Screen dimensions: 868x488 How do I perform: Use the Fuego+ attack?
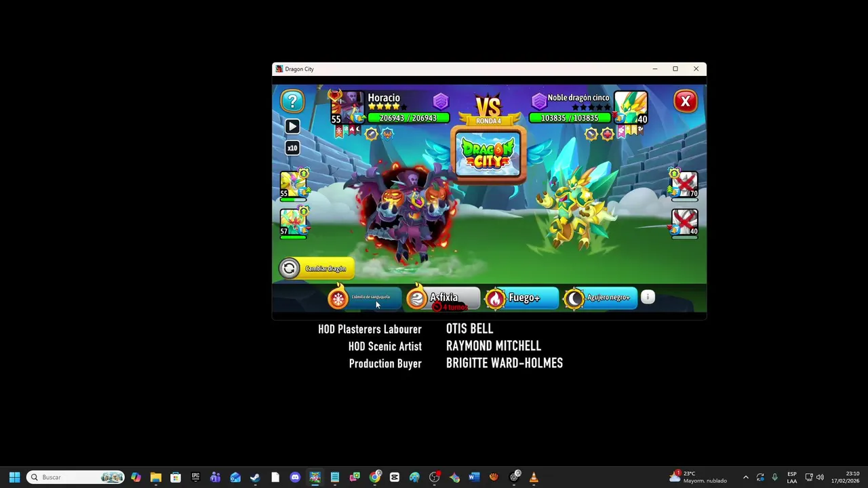coord(522,298)
